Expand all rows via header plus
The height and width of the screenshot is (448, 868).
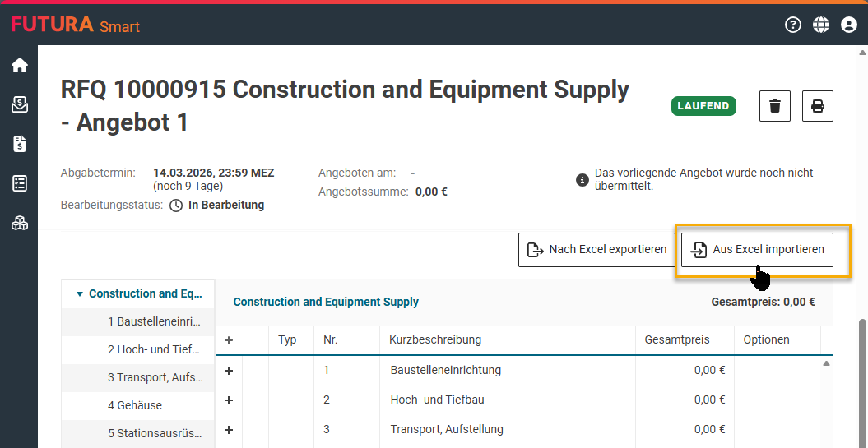tap(229, 340)
